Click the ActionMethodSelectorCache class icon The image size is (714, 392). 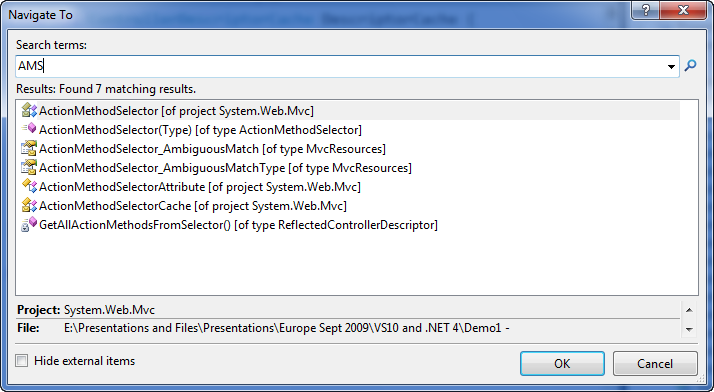pos(29,205)
